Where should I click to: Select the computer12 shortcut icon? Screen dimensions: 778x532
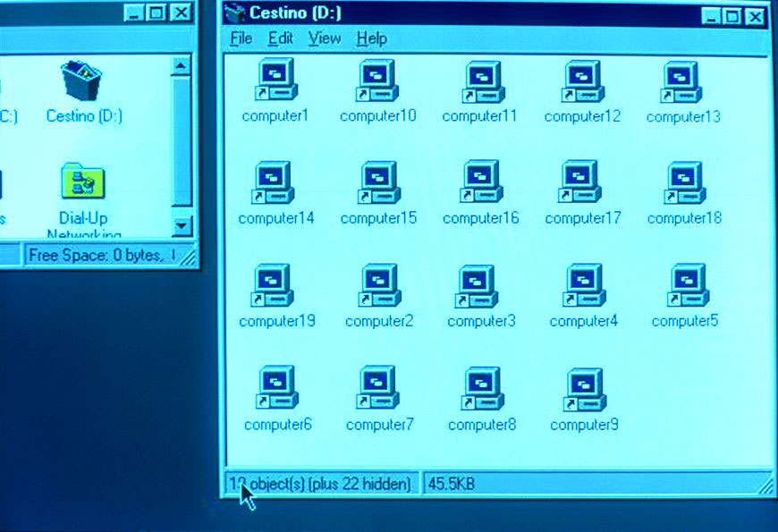(x=583, y=81)
